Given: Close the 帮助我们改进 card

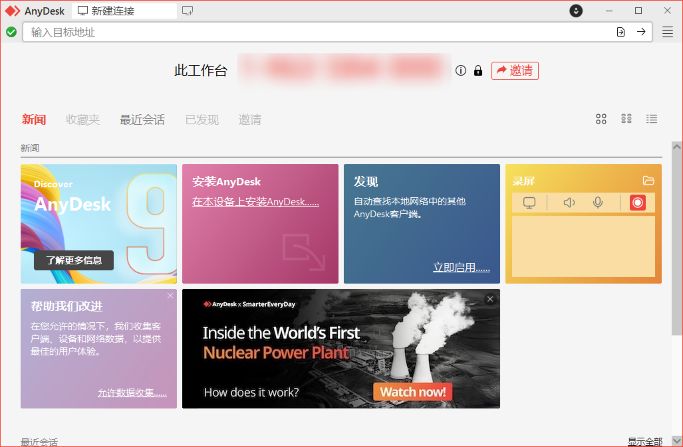Looking at the screenshot, I should point(170,296).
